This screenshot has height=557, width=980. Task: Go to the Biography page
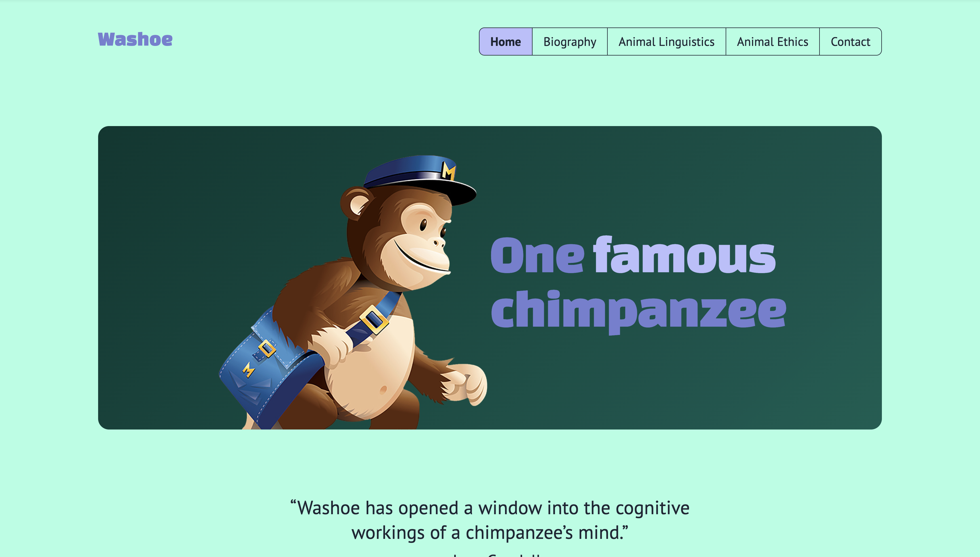pyautogui.click(x=570, y=41)
